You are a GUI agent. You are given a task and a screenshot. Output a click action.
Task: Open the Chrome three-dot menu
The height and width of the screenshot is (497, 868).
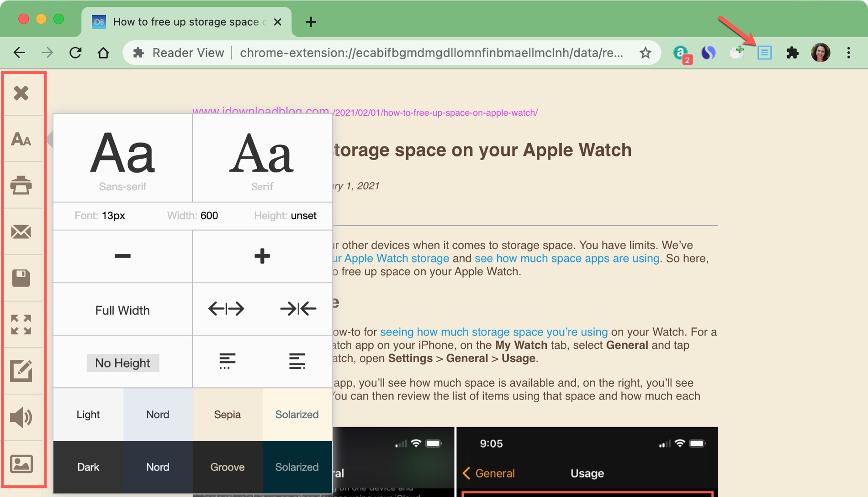[x=848, y=52]
